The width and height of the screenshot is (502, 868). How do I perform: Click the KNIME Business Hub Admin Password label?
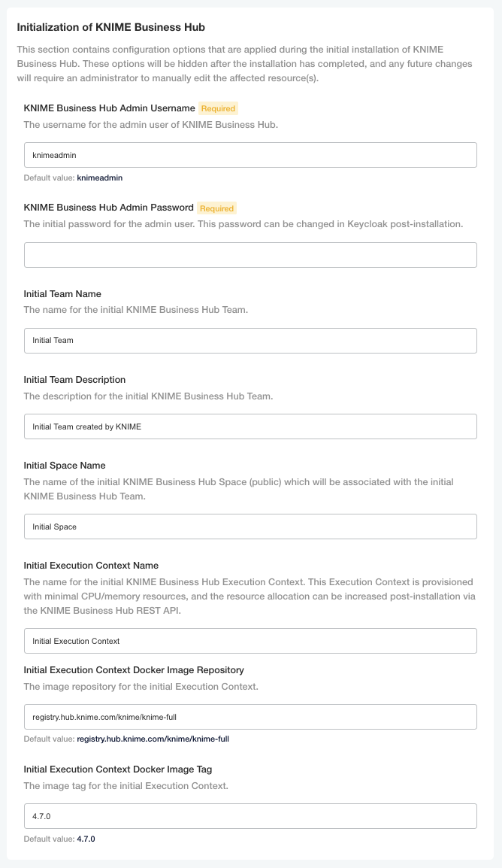coord(108,208)
